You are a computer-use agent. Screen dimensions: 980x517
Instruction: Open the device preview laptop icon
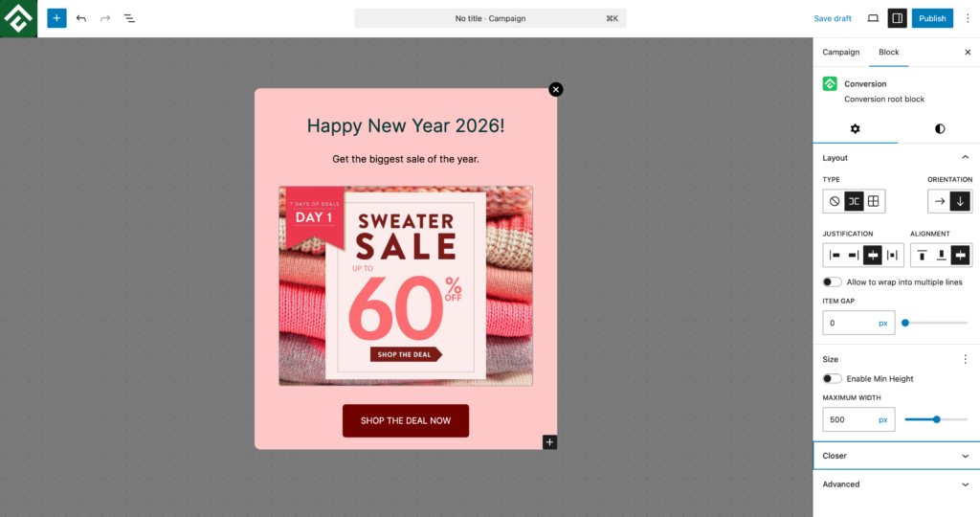pos(872,18)
